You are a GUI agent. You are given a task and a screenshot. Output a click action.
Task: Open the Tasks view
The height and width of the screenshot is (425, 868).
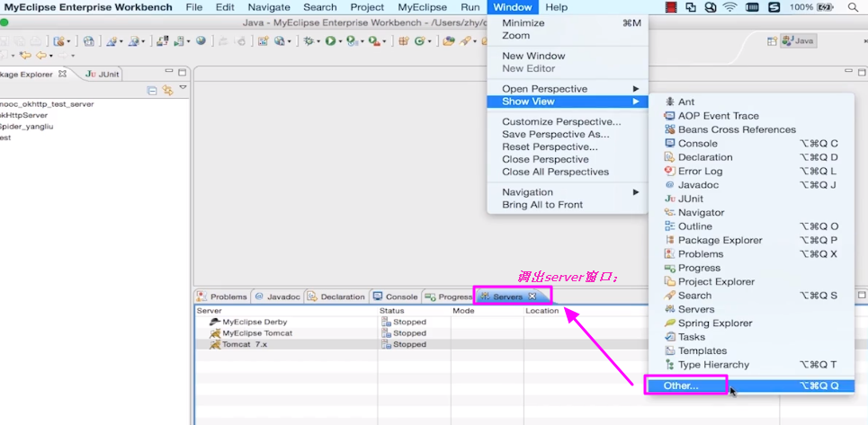pos(752,337)
